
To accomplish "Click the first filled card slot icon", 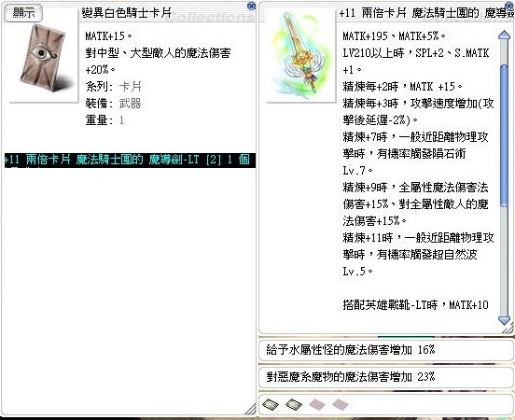I will [271, 404].
